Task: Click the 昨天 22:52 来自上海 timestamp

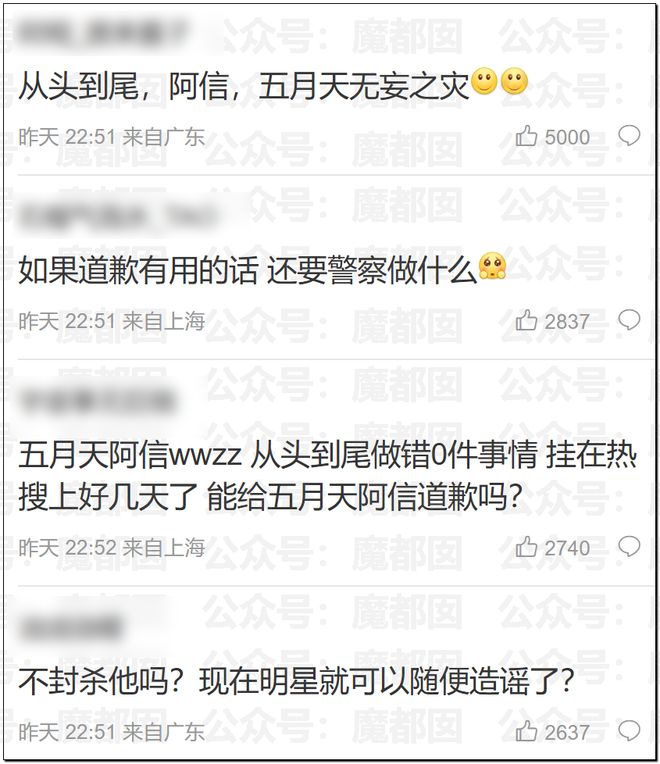Action: tap(112, 548)
